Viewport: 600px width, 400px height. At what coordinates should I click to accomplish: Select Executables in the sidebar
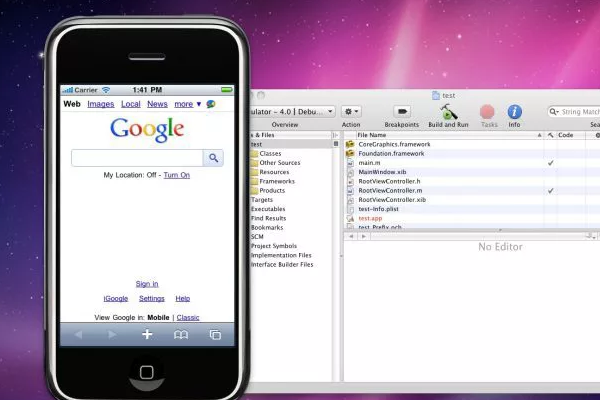[268, 209]
